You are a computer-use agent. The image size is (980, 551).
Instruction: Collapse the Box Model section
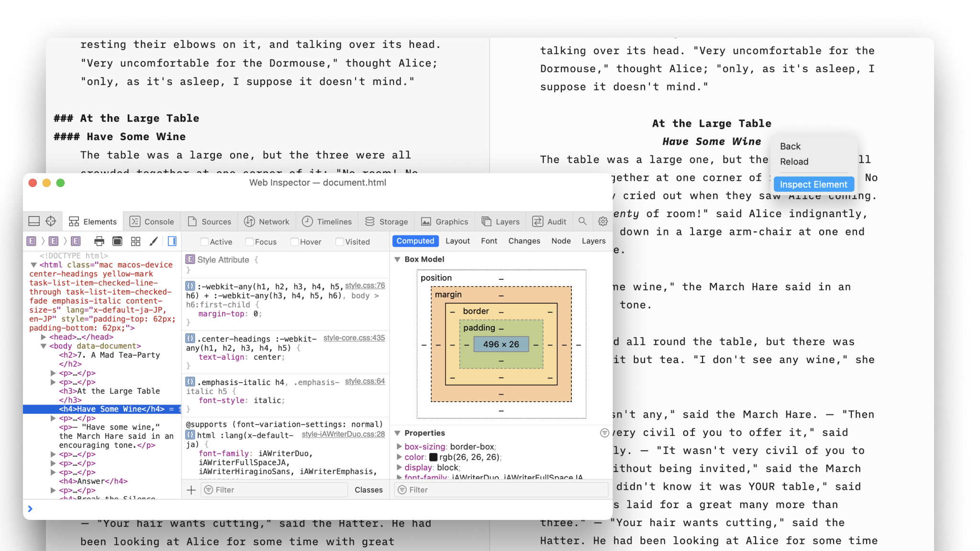pyautogui.click(x=397, y=259)
